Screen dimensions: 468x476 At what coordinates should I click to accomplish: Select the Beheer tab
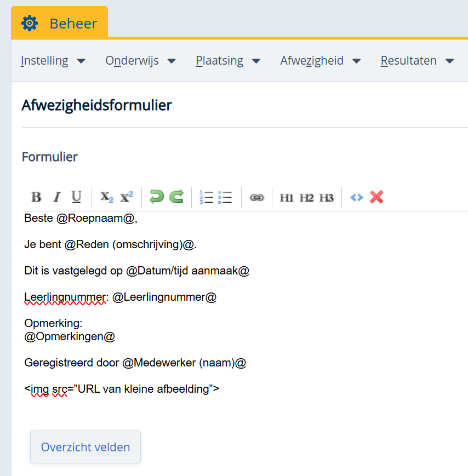pyautogui.click(x=60, y=23)
